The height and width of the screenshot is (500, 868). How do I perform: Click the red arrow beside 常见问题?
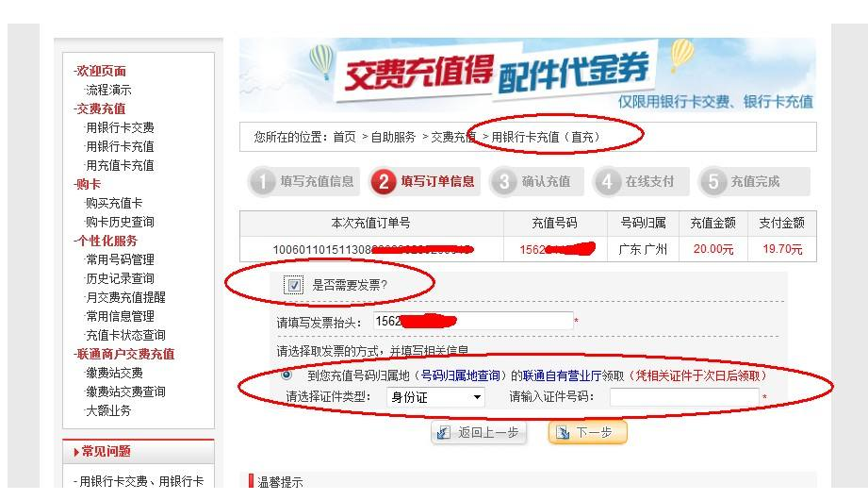click(76, 452)
